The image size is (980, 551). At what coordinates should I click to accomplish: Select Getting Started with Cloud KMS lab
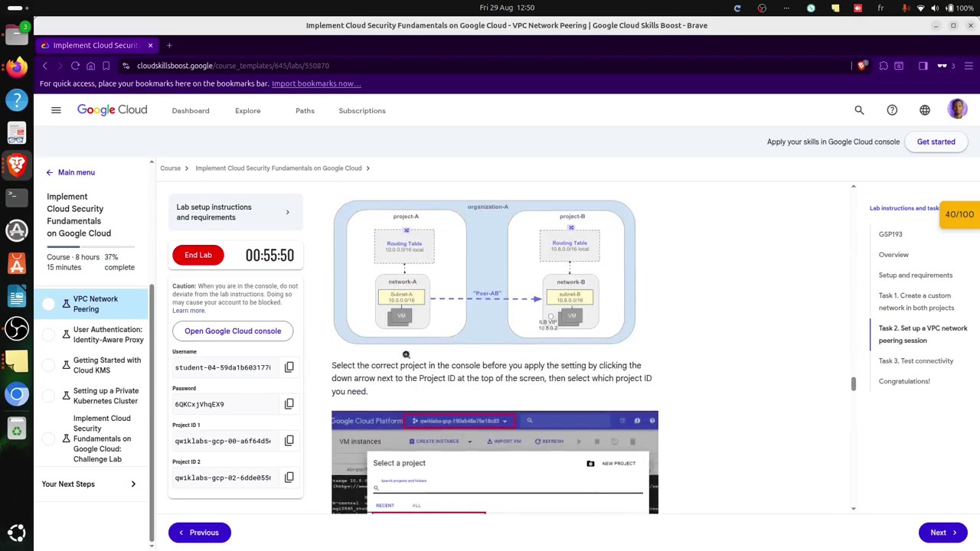pyautogui.click(x=107, y=365)
